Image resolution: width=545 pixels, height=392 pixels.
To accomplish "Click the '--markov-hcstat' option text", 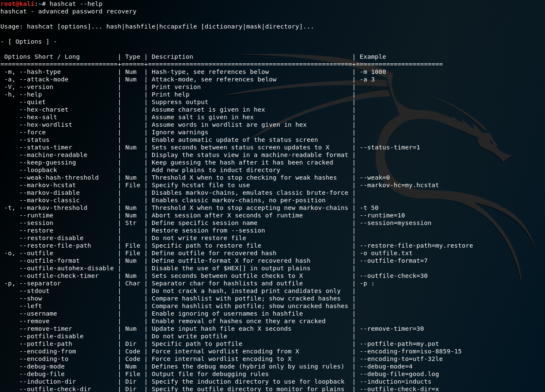I will (48, 185).
